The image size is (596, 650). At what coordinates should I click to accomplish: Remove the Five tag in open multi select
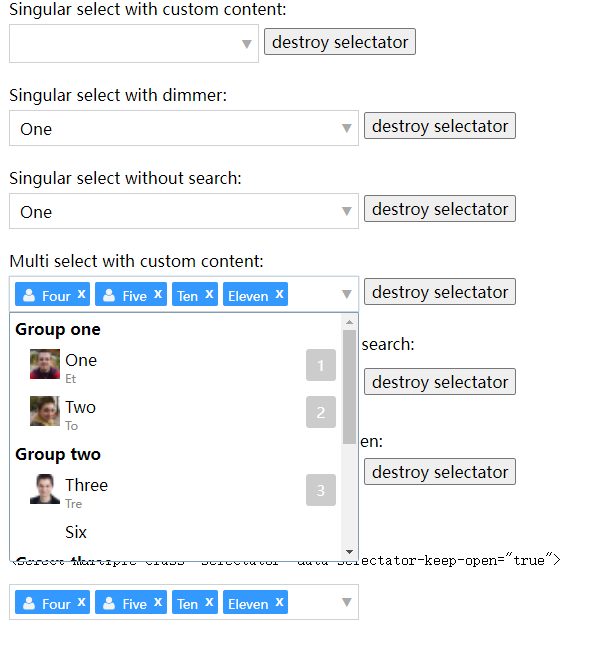click(x=158, y=294)
